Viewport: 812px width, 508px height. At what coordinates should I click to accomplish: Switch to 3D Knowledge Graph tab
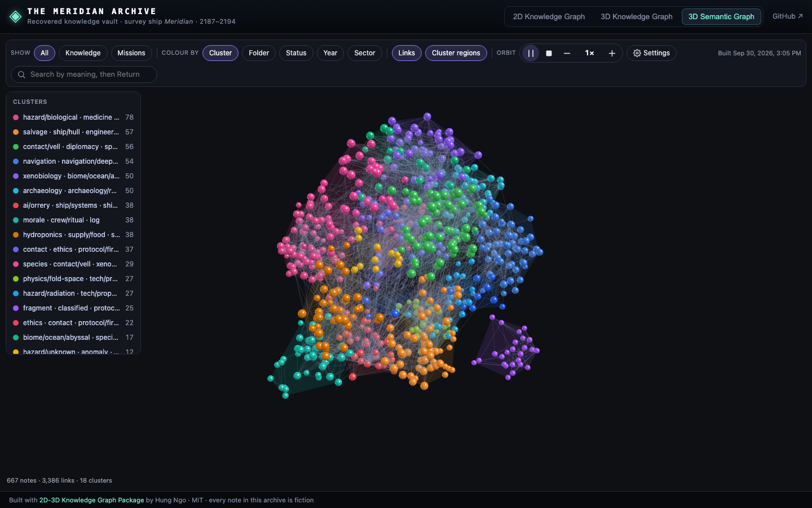637,16
